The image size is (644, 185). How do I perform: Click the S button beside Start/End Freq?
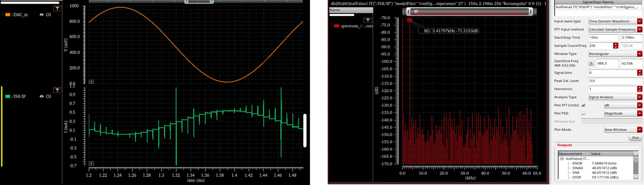point(591,63)
